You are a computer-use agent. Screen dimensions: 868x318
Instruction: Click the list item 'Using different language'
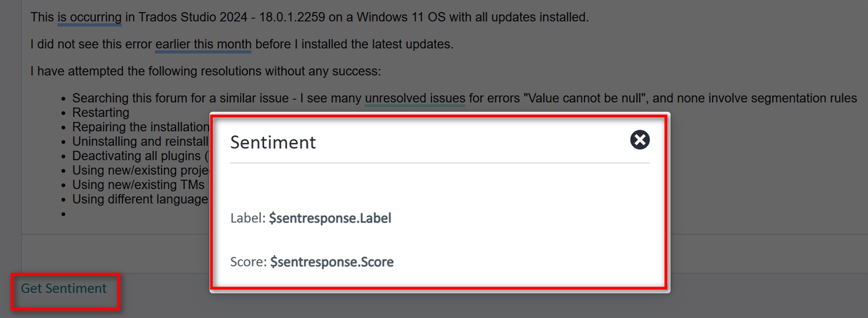139,199
